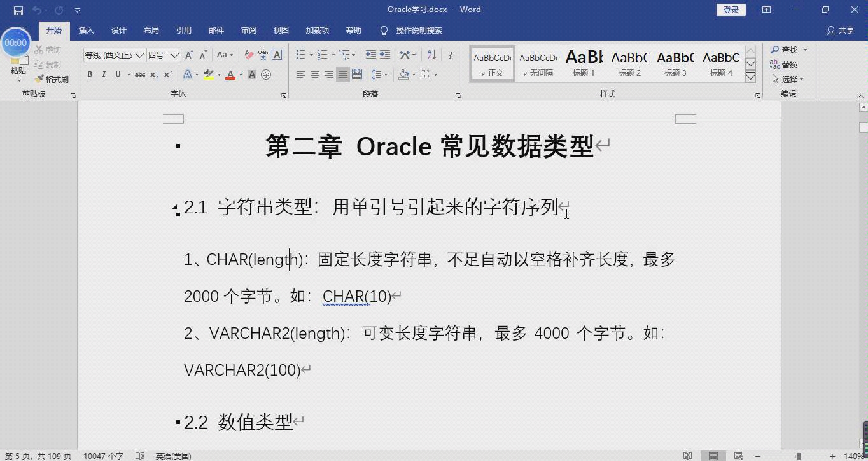Increase font size with the grow font icon
The height and width of the screenshot is (461, 868).
coord(189,55)
